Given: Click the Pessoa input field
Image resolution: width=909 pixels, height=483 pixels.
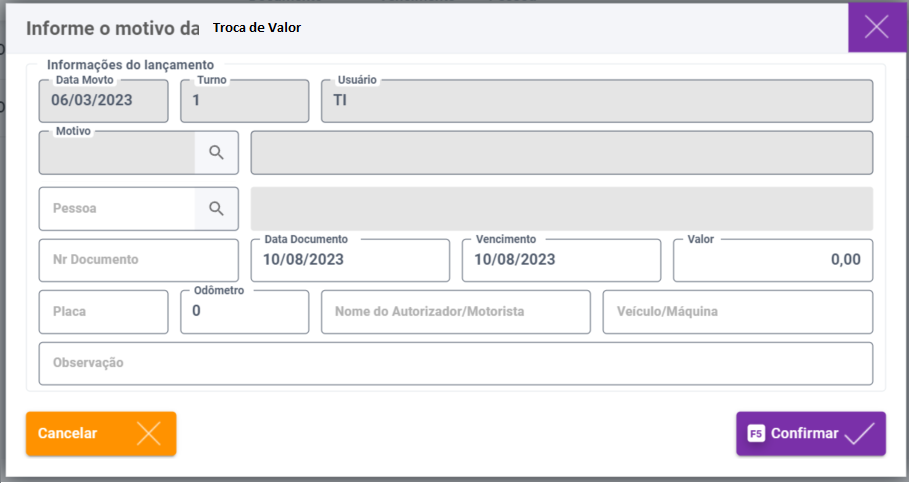Looking at the screenshot, I should [x=117, y=208].
